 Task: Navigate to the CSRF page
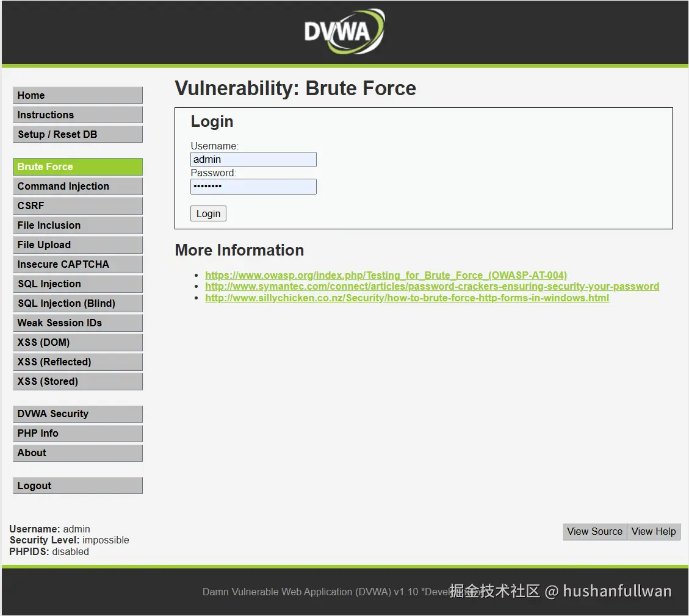point(78,206)
